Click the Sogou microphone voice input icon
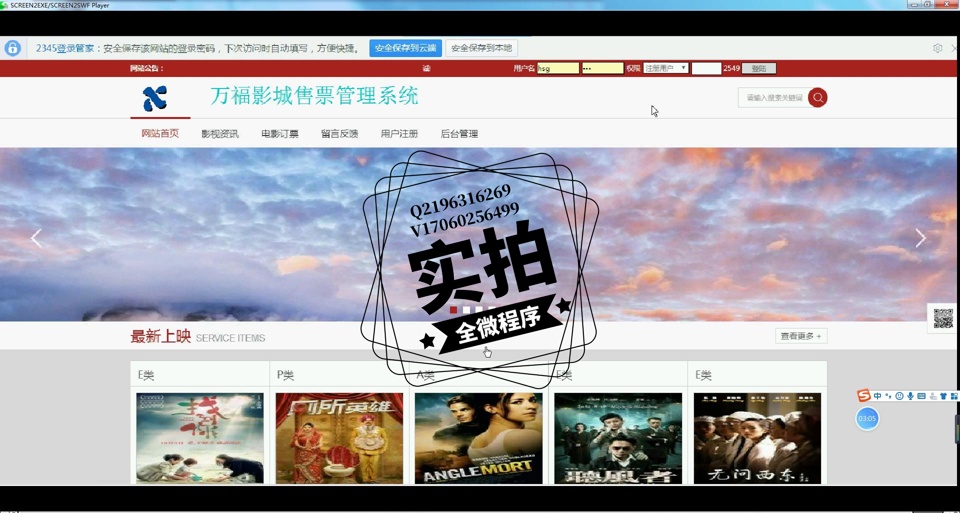 910,396
